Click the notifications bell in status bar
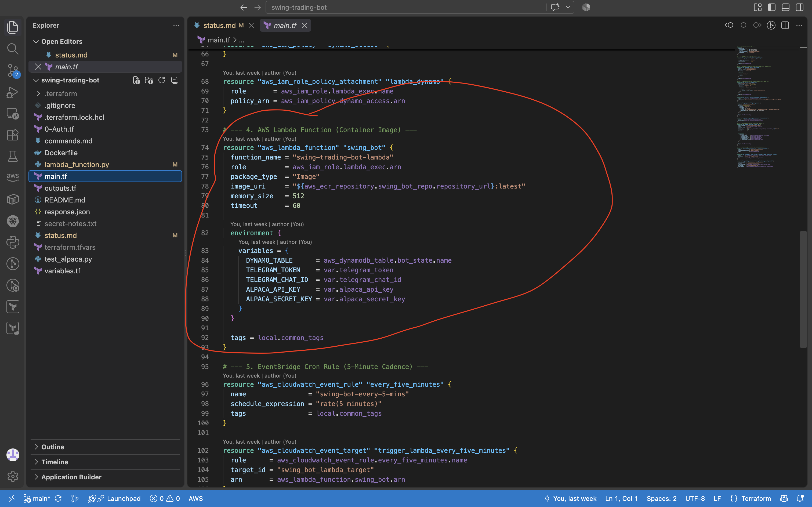Image resolution: width=812 pixels, height=507 pixels. pyautogui.click(x=801, y=499)
